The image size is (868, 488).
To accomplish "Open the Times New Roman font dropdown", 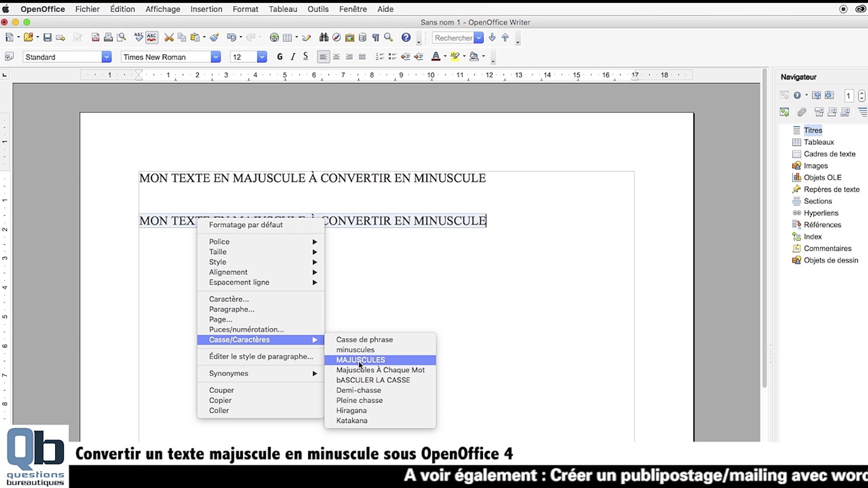I will [216, 56].
